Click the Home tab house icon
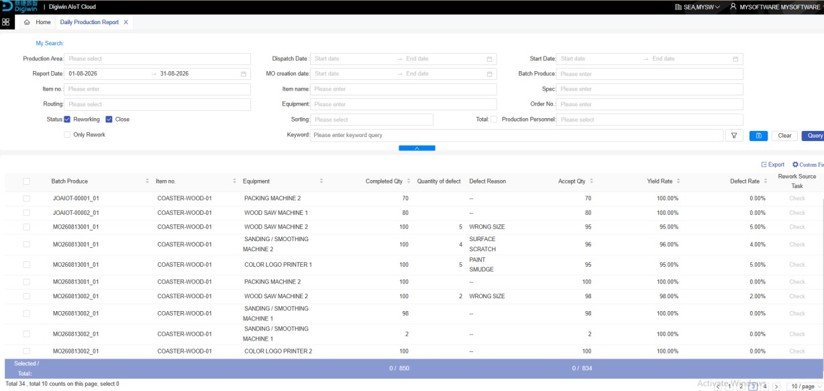Screen dimensions: 824x391 [x=27, y=22]
